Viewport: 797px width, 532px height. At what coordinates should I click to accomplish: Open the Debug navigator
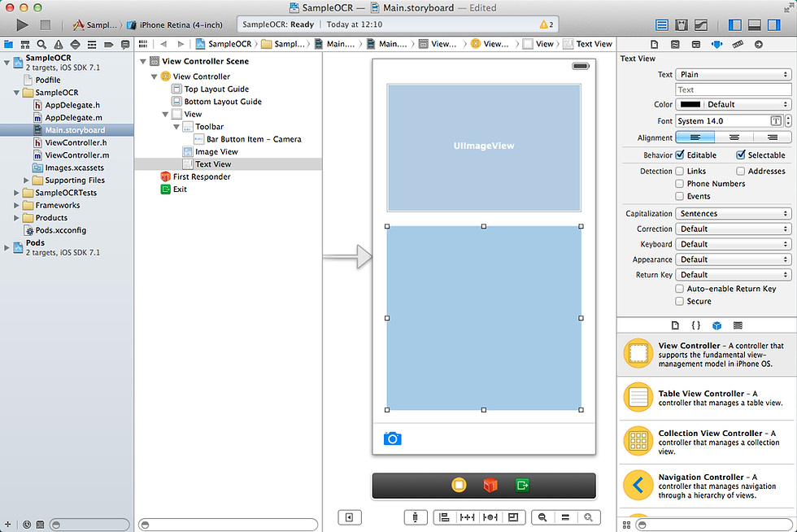click(x=92, y=44)
